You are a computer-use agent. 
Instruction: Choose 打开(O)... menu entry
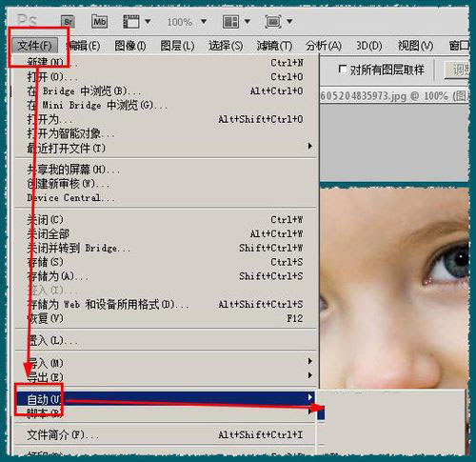click(166, 77)
